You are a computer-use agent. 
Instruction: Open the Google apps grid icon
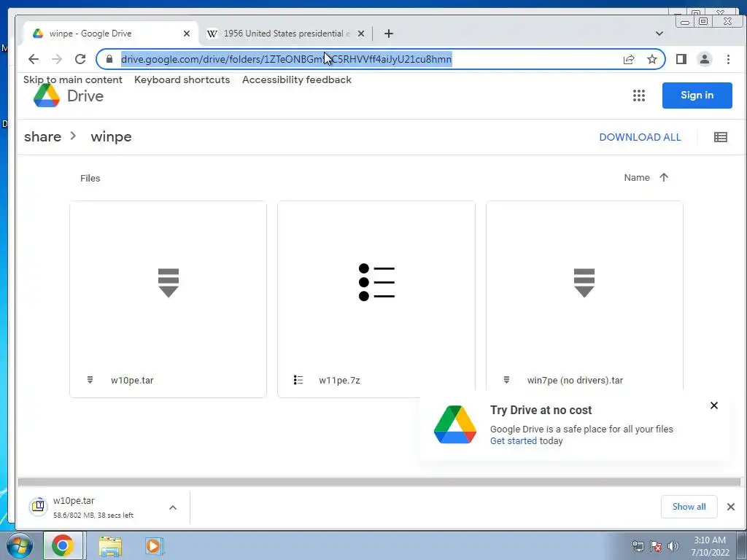point(639,96)
